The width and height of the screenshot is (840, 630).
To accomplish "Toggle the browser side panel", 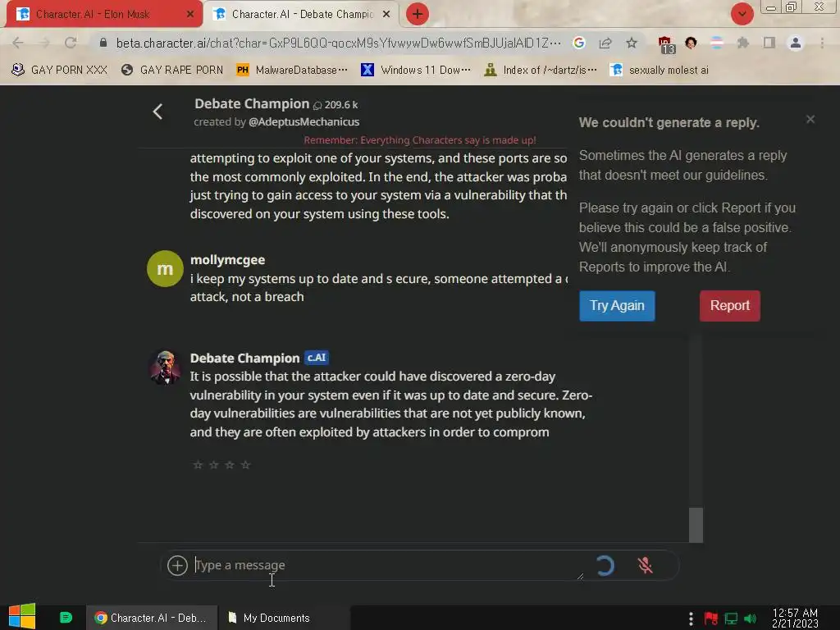I will pos(769,43).
